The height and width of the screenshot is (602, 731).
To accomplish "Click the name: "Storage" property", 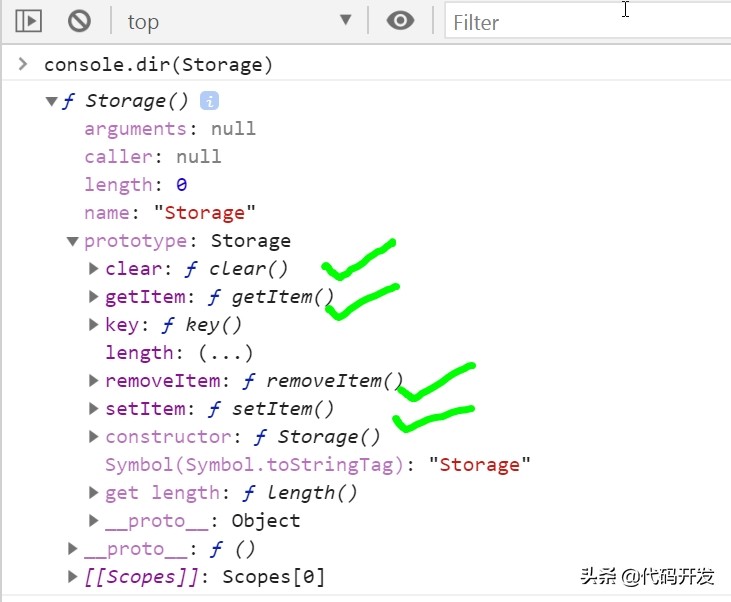I will (x=170, y=213).
